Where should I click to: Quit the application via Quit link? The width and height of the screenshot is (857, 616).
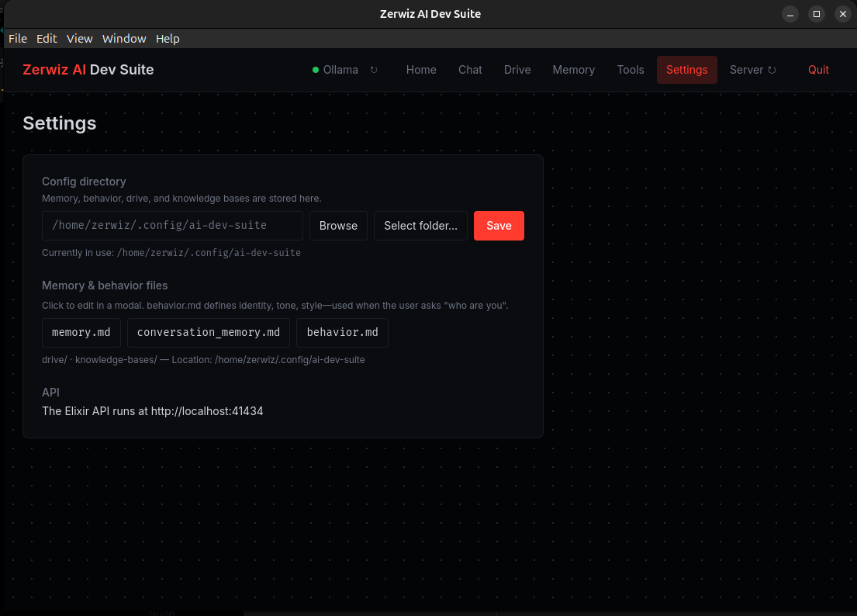tap(818, 70)
